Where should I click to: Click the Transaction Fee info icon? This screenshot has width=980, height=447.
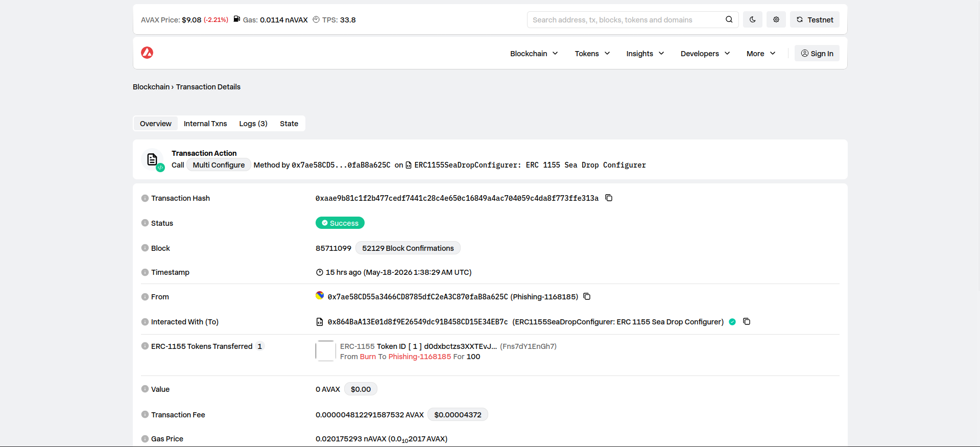pyautogui.click(x=145, y=414)
